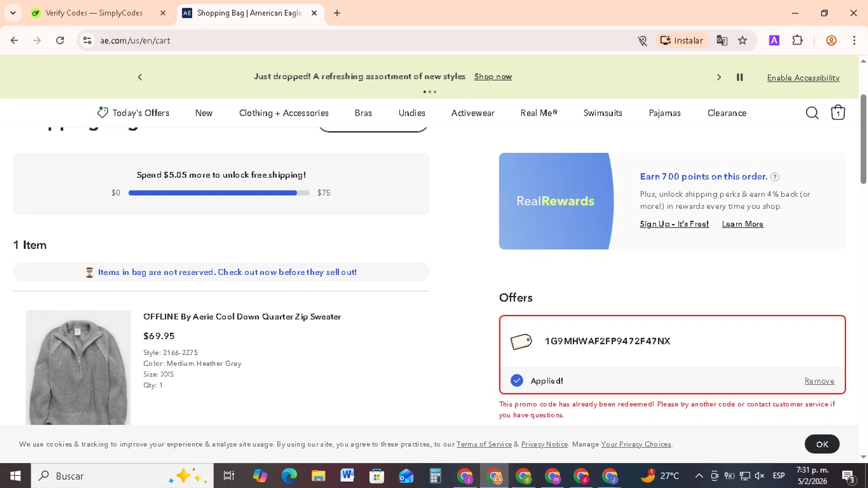Screen dimensions: 868x488
Task: Go back using browser back arrow
Action: coord(14,41)
